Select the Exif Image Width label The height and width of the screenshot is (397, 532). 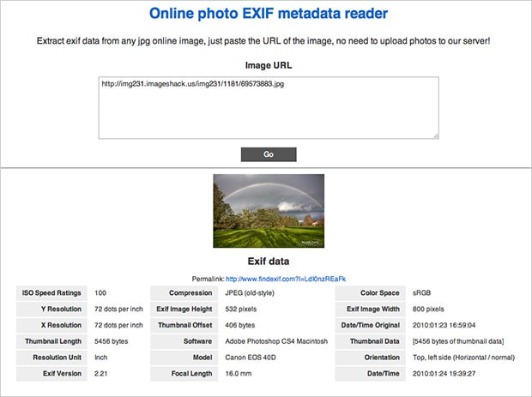point(373,309)
